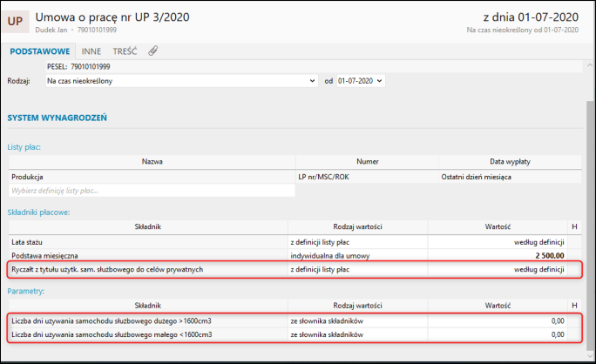Image resolution: width=596 pixels, height=364 pixels.
Task: Click the 0,00 value for dużego >1600cm3
Action: [x=498, y=321]
